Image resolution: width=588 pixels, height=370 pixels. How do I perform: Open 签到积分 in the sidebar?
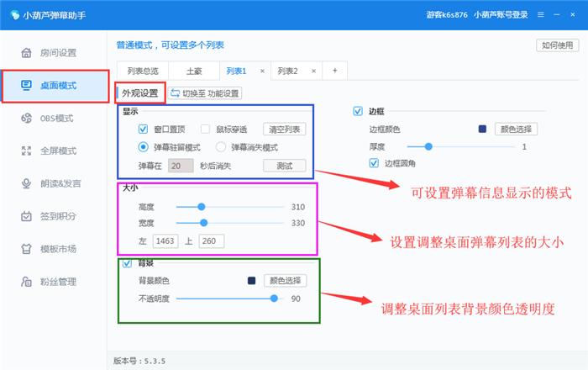point(57,216)
